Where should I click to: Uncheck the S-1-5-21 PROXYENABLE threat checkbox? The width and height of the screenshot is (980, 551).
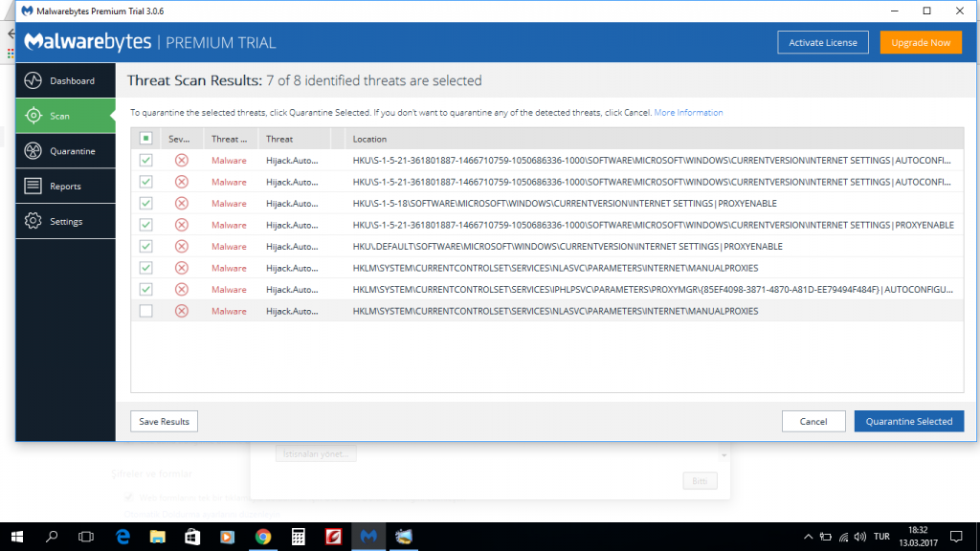pyautogui.click(x=145, y=225)
